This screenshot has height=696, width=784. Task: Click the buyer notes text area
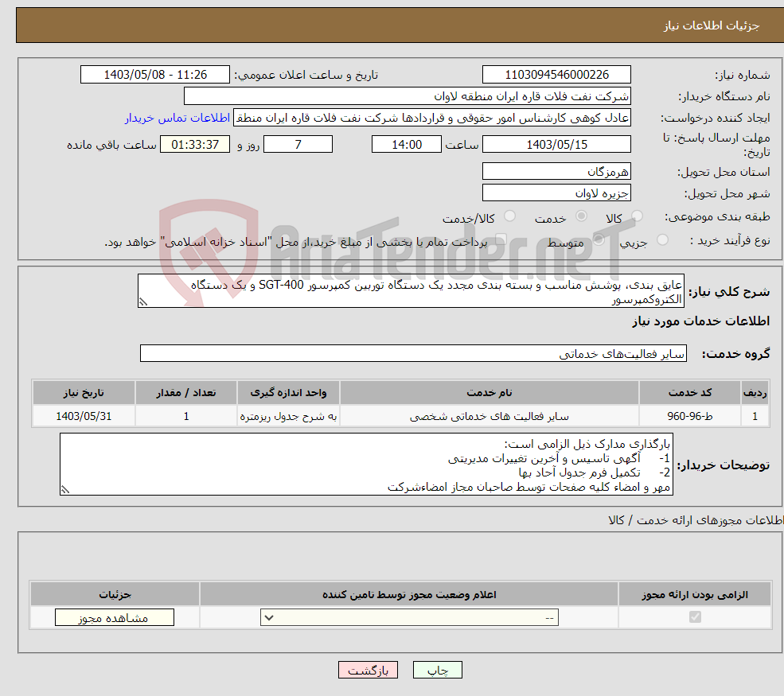pos(366,465)
